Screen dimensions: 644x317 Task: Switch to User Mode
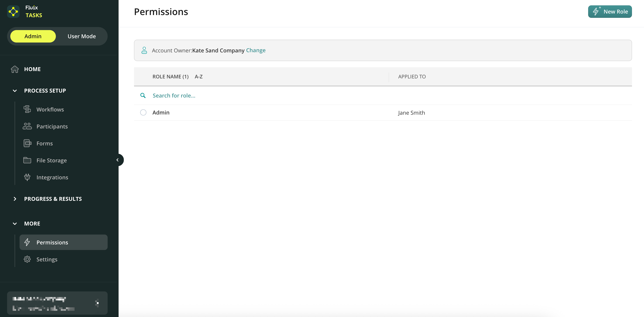81,36
